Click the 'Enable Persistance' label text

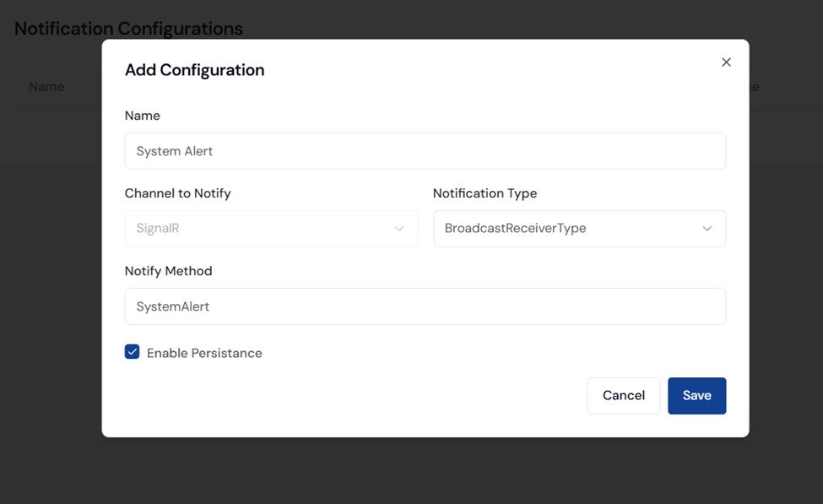tap(204, 353)
